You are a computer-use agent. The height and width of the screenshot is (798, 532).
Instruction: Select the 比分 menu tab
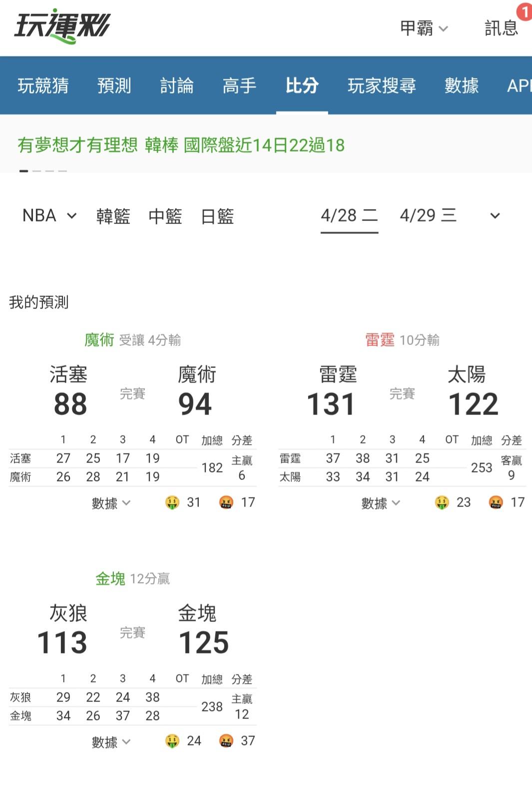pyautogui.click(x=302, y=85)
